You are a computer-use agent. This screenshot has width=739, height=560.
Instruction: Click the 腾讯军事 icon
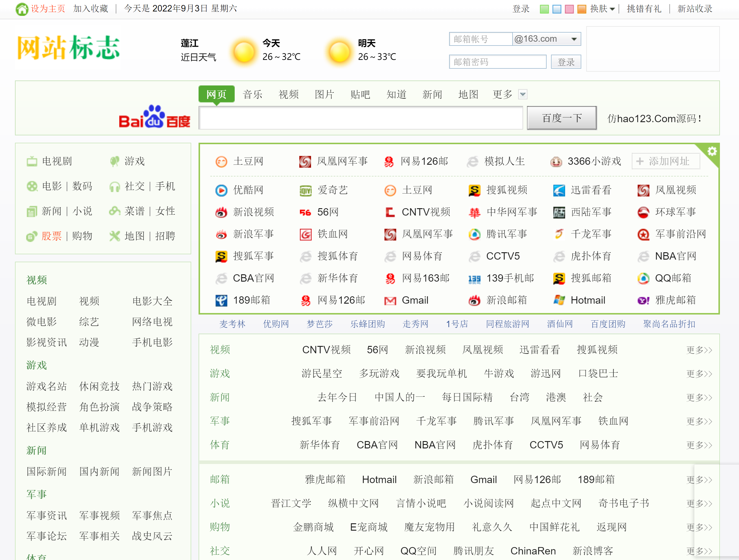click(474, 234)
